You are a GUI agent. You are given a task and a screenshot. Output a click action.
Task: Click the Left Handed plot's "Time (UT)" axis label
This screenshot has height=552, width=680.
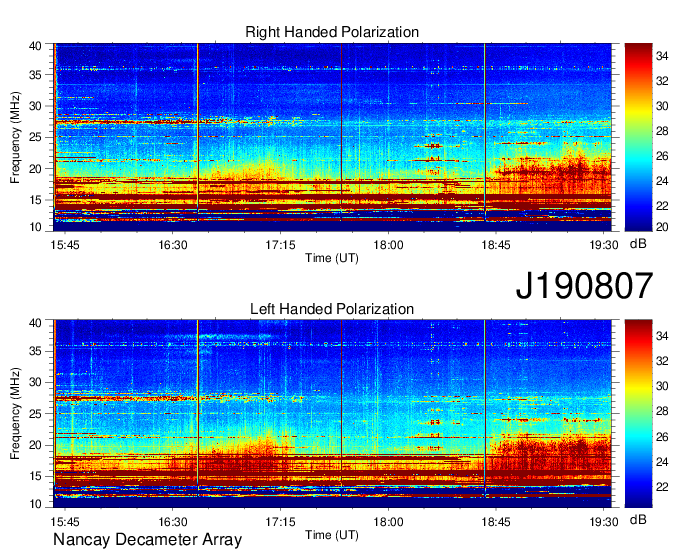pos(332,535)
